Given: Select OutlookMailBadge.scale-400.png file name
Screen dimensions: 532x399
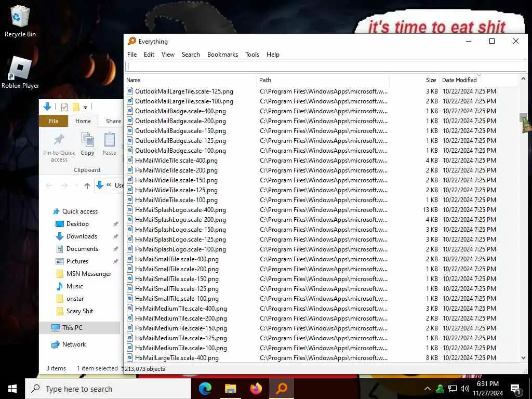Looking at the screenshot, I should 180,111.
